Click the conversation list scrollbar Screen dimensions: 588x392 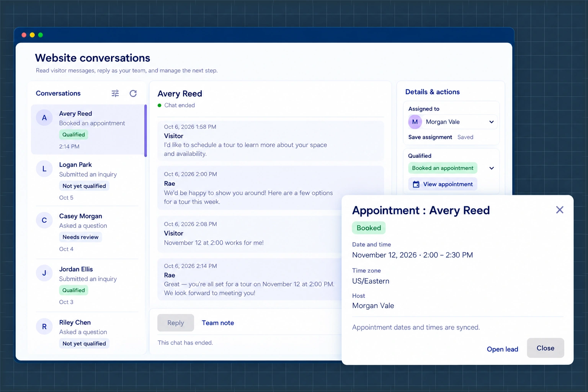point(145,131)
